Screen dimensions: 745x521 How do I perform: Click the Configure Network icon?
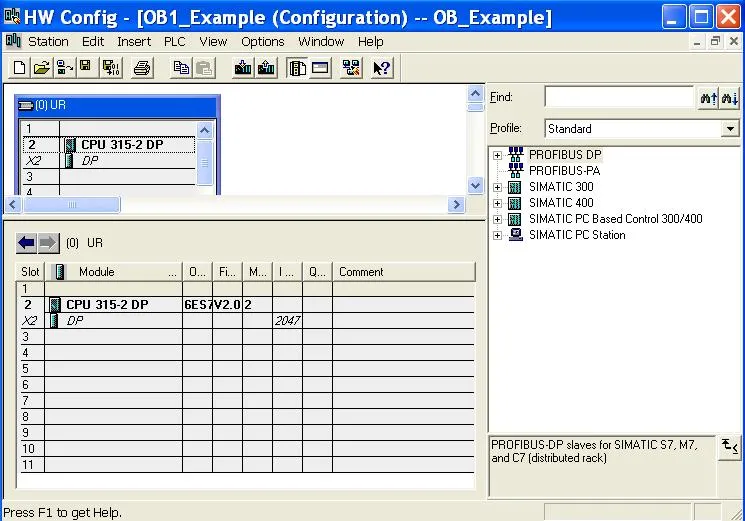click(x=351, y=68)
